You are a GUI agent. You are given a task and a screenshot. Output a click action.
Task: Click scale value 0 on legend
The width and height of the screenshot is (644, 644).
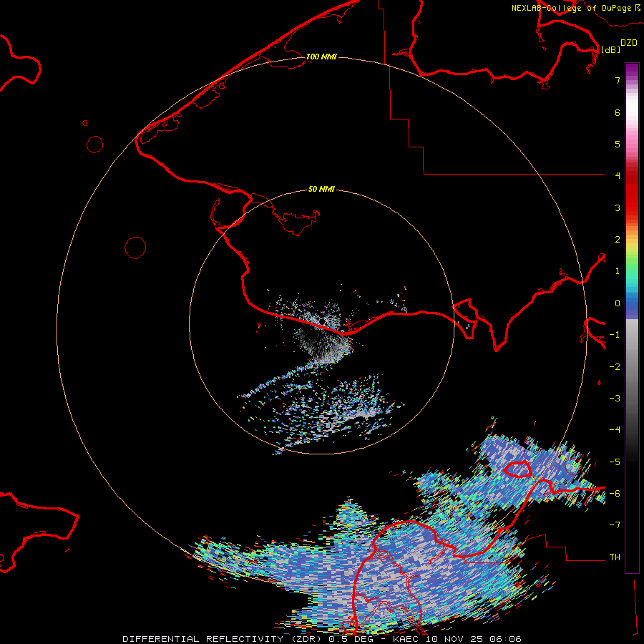[x=618, y=303]
